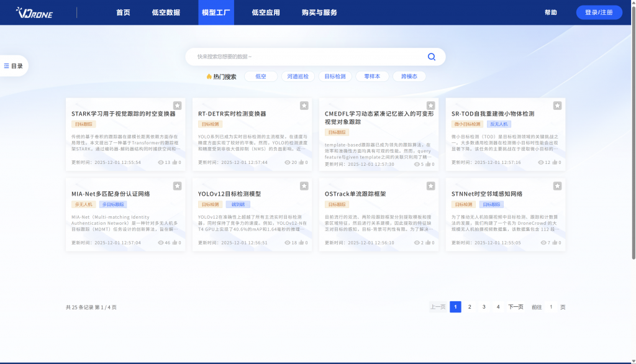Select the 模型工厂 tab

[x=216, y=12]
